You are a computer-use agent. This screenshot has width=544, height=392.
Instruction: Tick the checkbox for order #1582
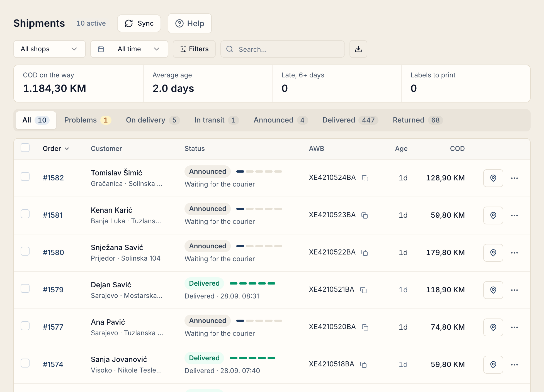pyautogui.click(x=25, y=177)
